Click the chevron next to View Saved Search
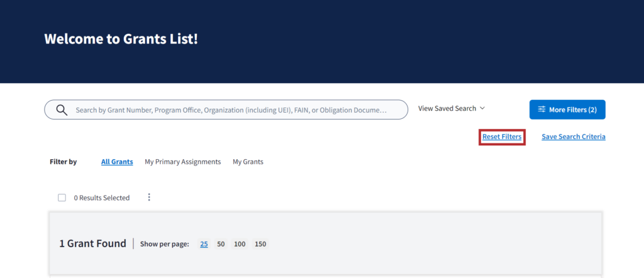 pyautogui.click(x=482, y=108)
